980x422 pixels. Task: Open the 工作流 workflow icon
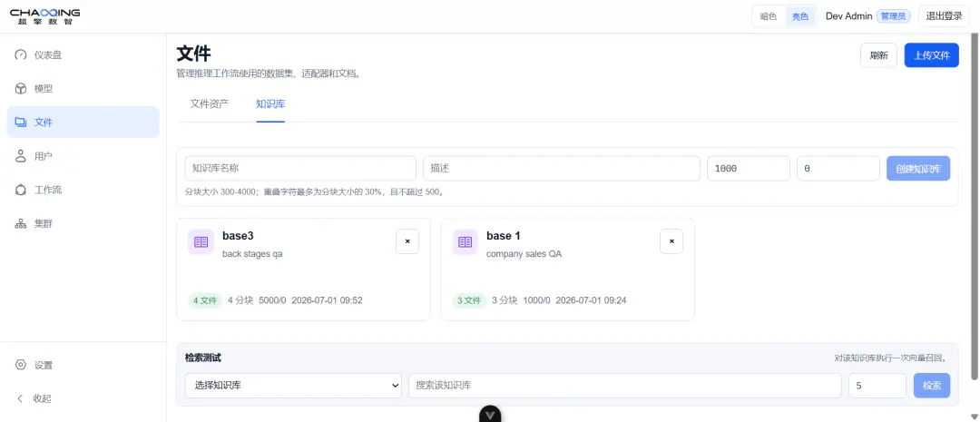pyautogui.click(x=21, y=190)
